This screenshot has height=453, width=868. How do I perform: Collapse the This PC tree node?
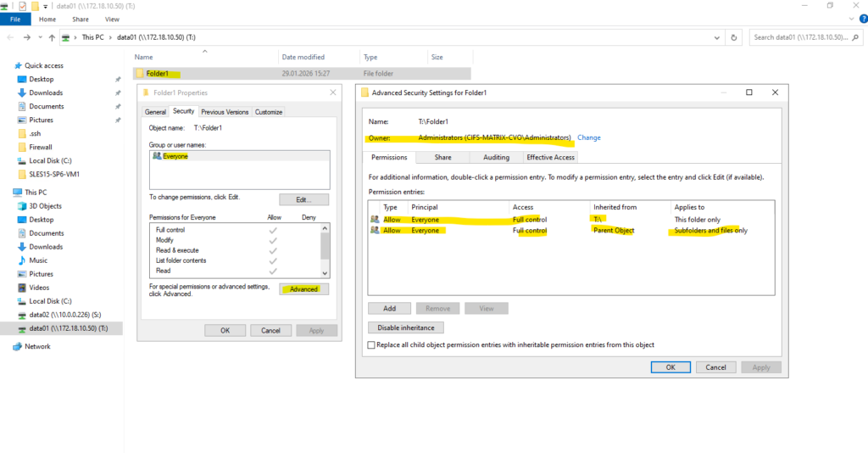pyautogui.click(x=6, y=193)
